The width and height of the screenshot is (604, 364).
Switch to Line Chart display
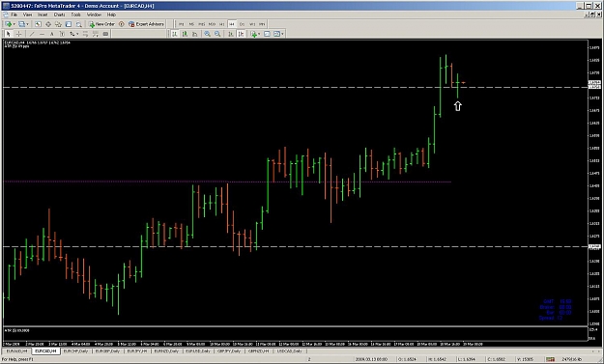pyautogui.click(x=195, y=34)
